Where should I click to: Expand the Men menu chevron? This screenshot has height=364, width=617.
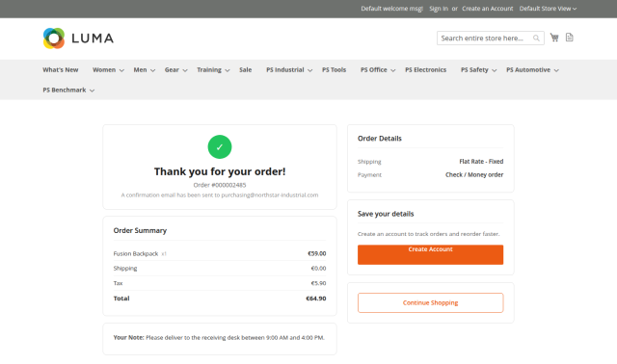pyautogui.click(x=152, y=70)
